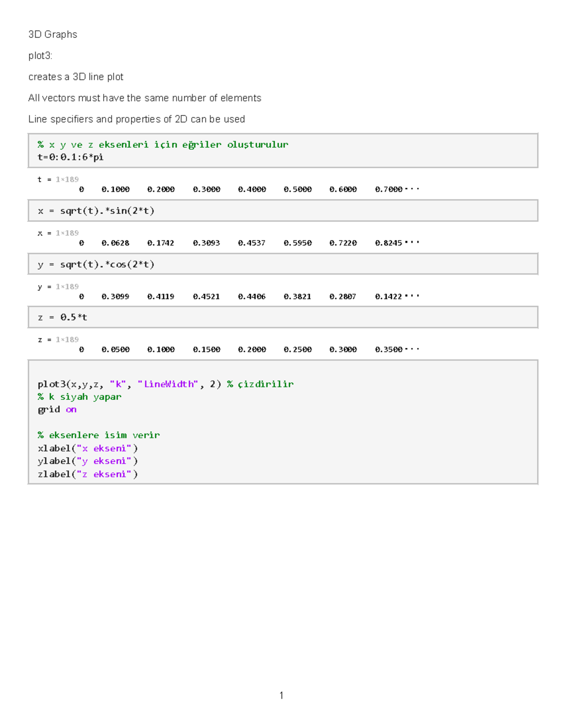Click the value 0.2000 in t output
The image size is (563, 728).
coord(161,189)
